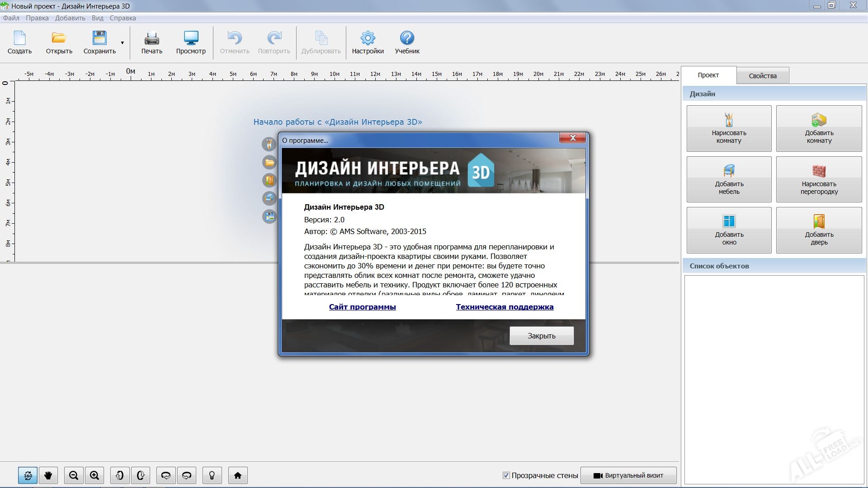This screenshot has width=868, height=488.
Task: Click Add window (Добавить окно) icon
Action: 729,221
